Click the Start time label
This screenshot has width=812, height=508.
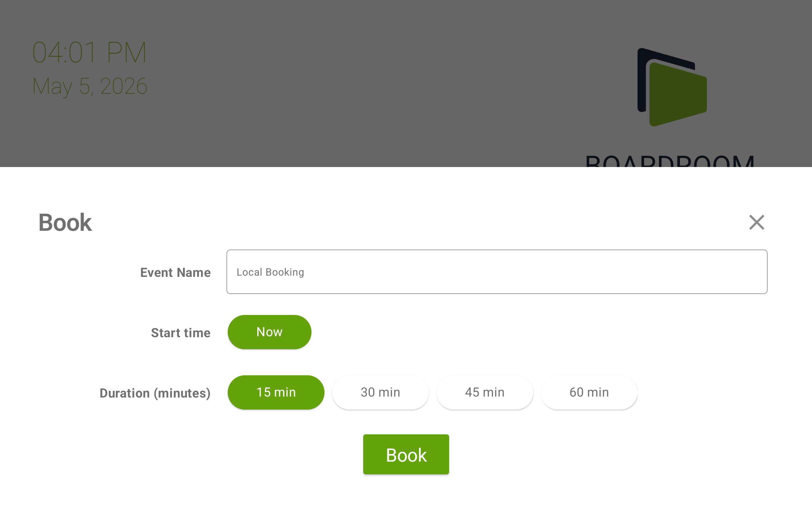click(181, 333)
